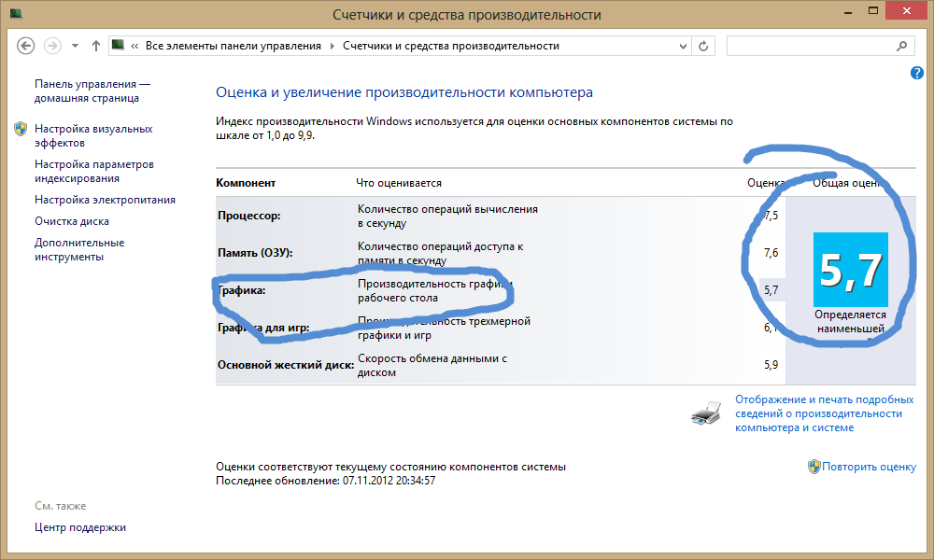
Task: Click the window icon in title bar
Action: (16, 13)
